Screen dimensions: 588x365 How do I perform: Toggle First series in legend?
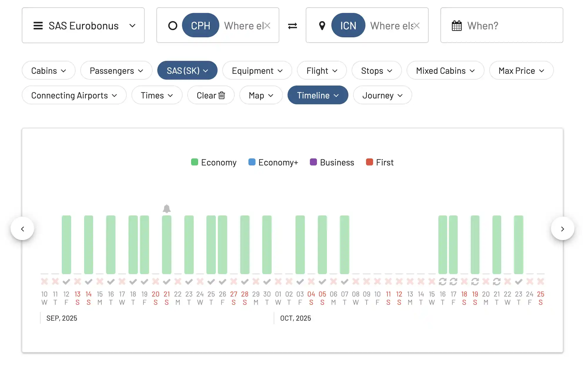coord(380,162)
